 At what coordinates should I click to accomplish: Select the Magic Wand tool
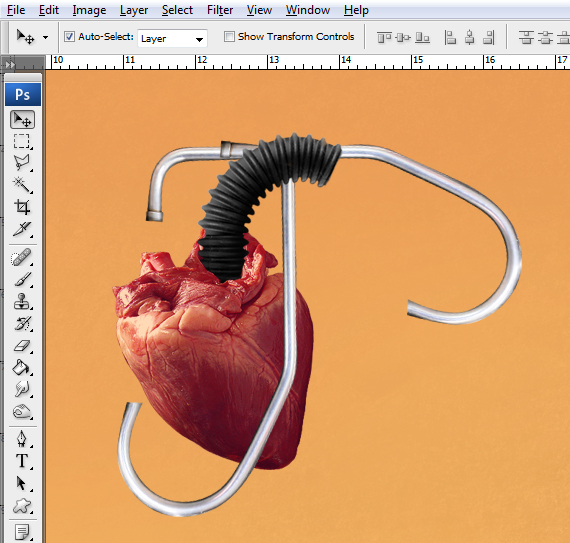[22, 185]
